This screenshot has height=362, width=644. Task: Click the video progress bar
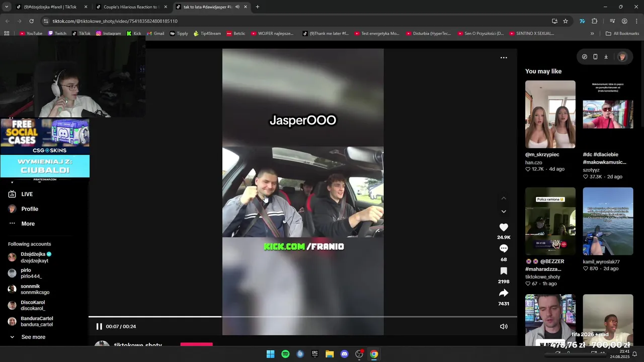[x=303, y=317]
